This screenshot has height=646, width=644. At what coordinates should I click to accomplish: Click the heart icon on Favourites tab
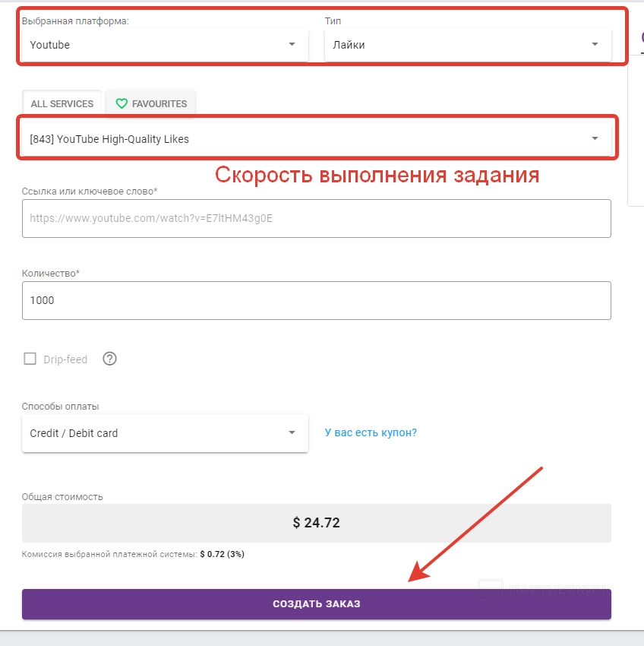tap(122, 104)
